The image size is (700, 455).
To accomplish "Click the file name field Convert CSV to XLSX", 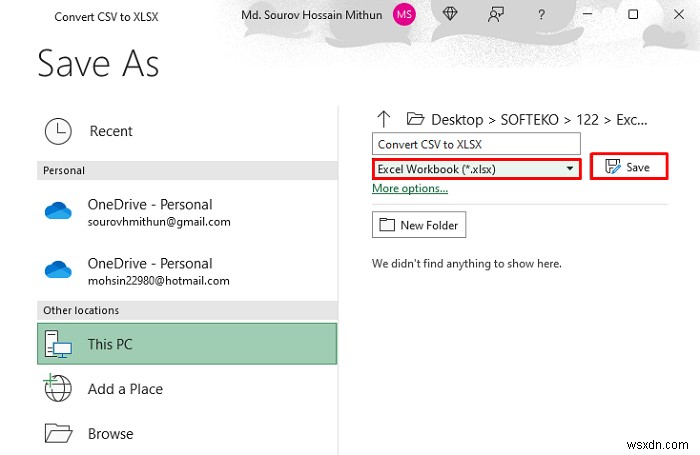I will pyautogui.click(x=476, y=144).
